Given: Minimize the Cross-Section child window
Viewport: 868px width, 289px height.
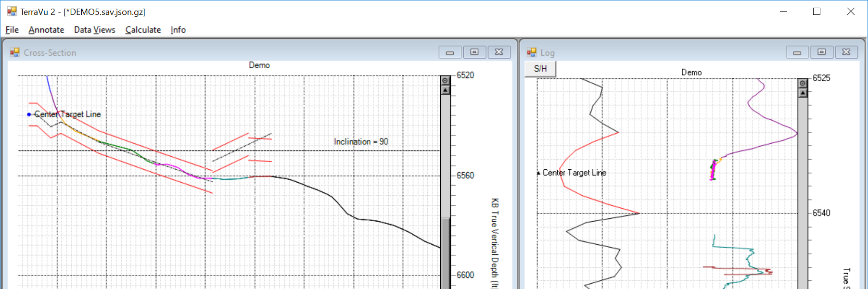Looking at the screenshot, I should coord(450,52).
